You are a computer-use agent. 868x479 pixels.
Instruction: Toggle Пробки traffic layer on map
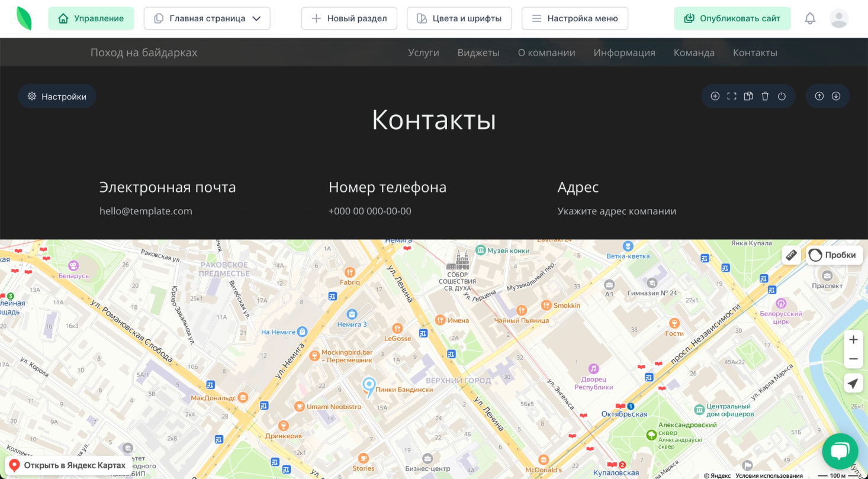834,255
